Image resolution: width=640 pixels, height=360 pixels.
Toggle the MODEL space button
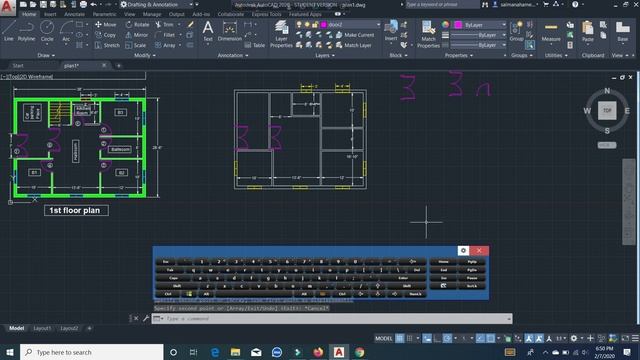click(x=384, y=338)
